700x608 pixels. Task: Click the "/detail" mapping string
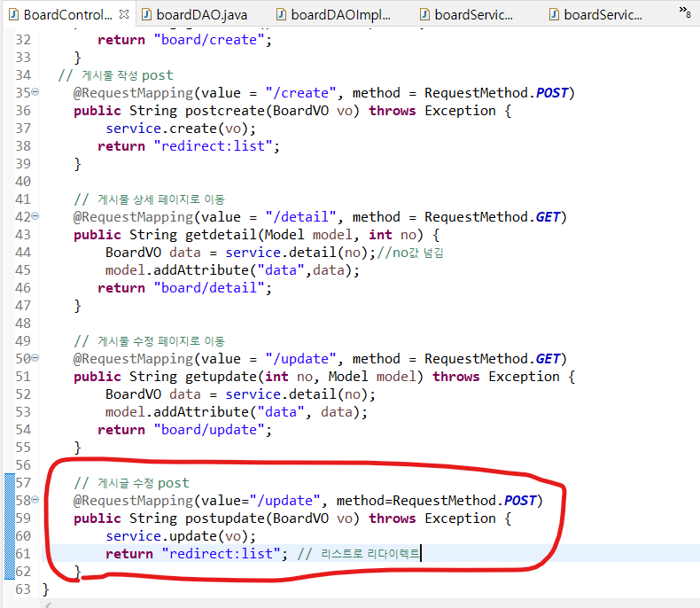(300, 217)
